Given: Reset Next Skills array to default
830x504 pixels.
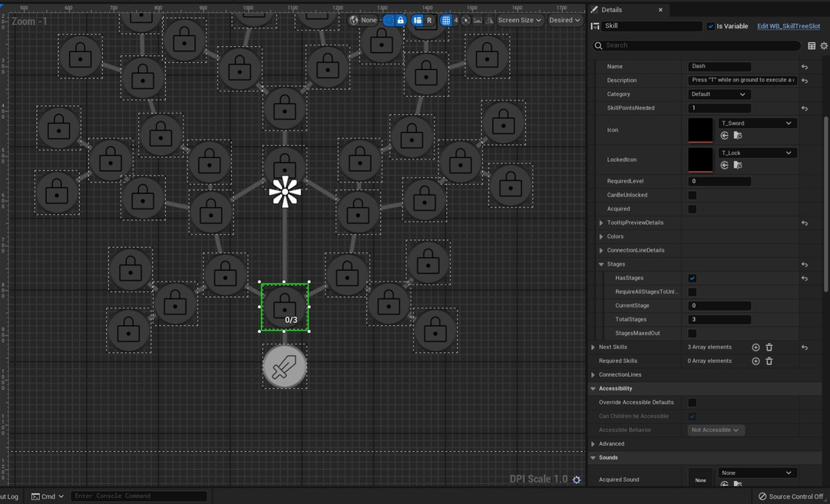Looking at the screenshot, I should (805, 348).
